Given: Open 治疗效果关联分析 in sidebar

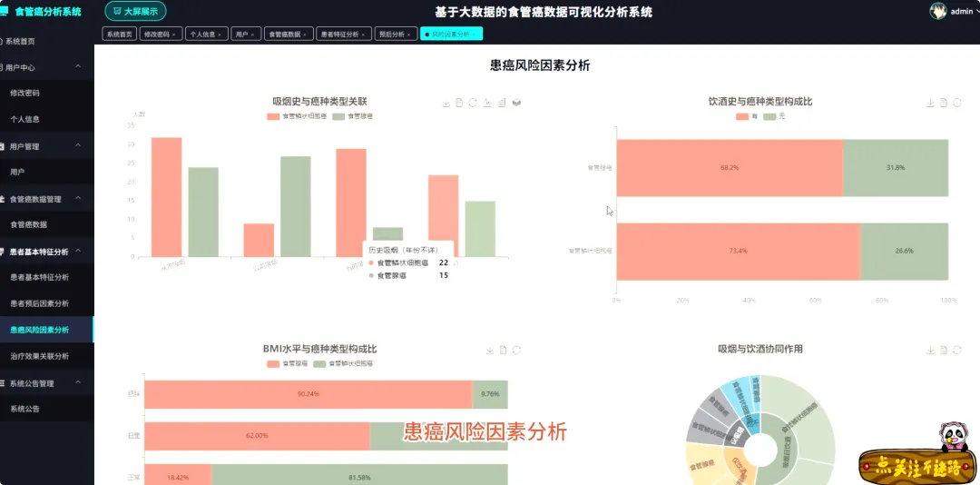Looking at the screenshot, I should tap(47, 356).
